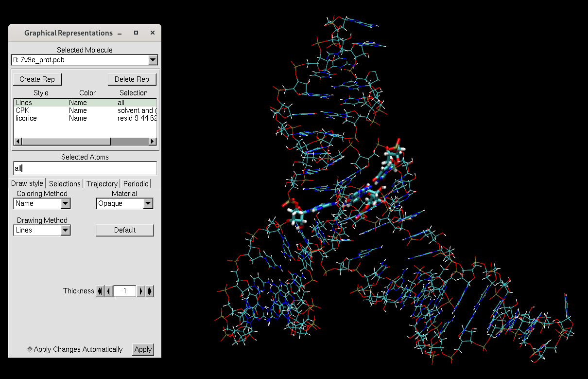Click the Delete Rep button
588x379 pixels.
132,79
